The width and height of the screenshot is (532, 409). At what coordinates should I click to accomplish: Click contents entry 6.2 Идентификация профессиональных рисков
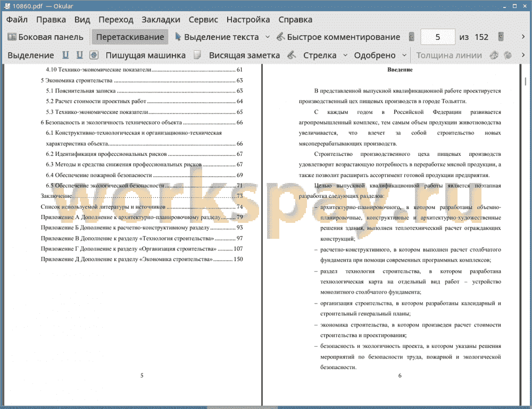coord(144,154)
